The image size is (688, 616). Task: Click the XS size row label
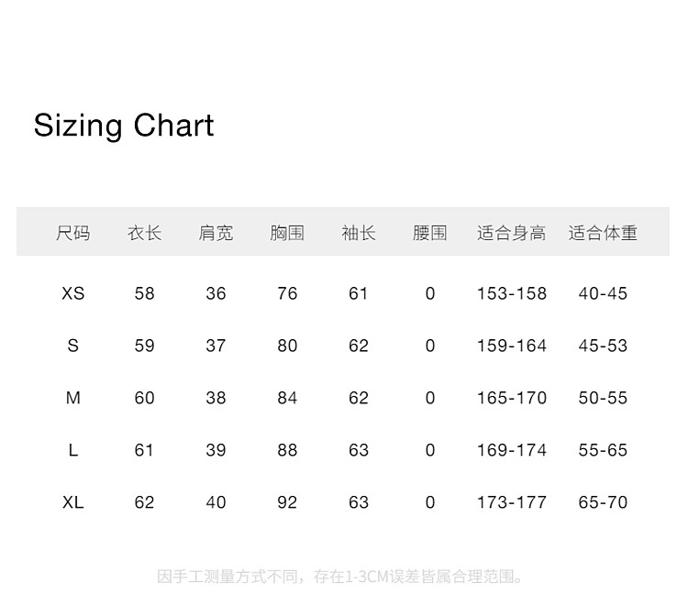[73, 293]
